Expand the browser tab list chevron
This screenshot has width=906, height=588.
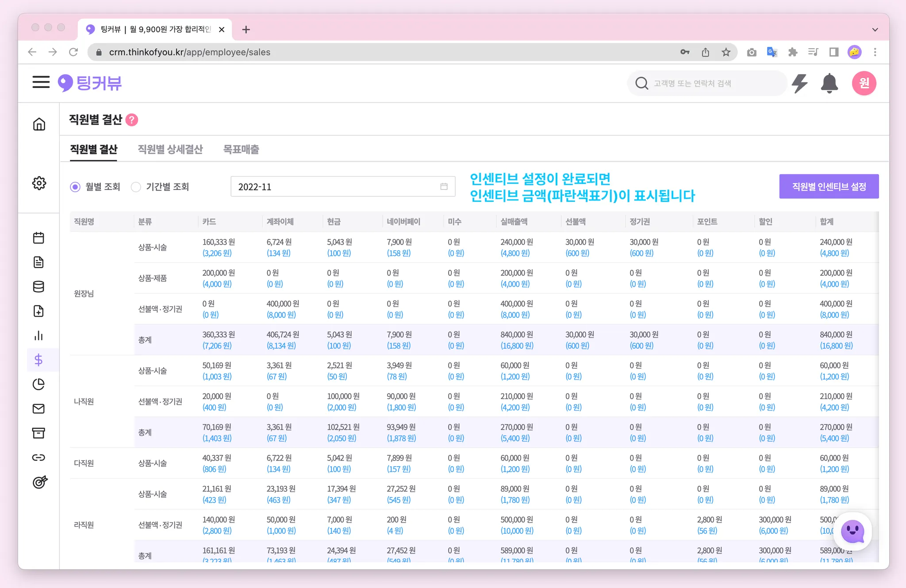(875, 30)
